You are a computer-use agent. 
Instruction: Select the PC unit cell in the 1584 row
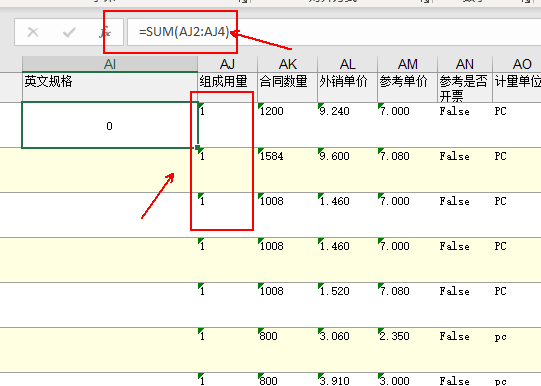tap(517, 170)
